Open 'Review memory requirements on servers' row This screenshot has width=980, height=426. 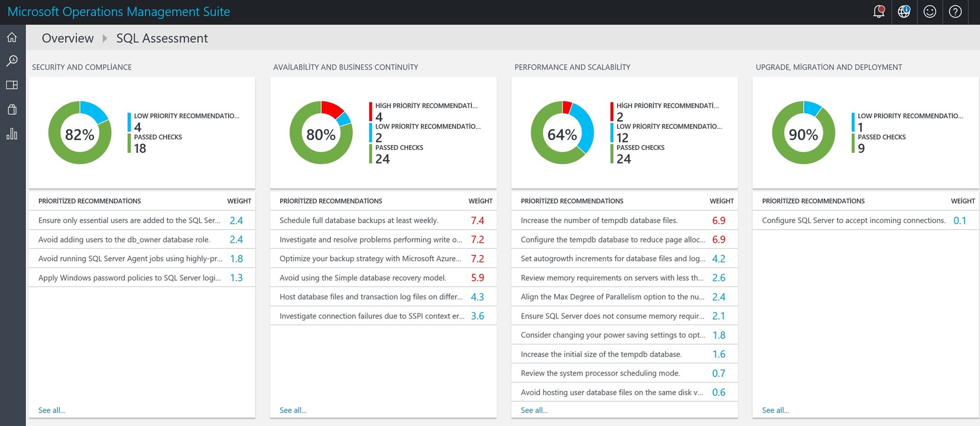point(624,278)
